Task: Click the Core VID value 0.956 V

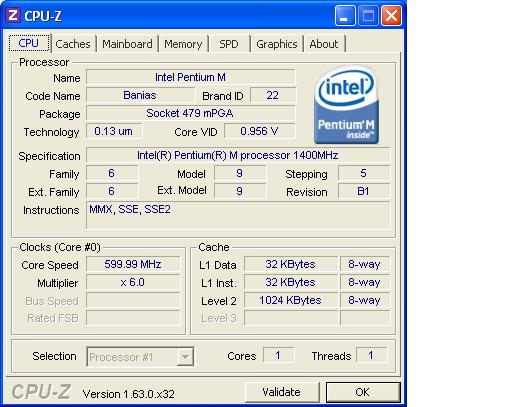Action: click(260, 131)
